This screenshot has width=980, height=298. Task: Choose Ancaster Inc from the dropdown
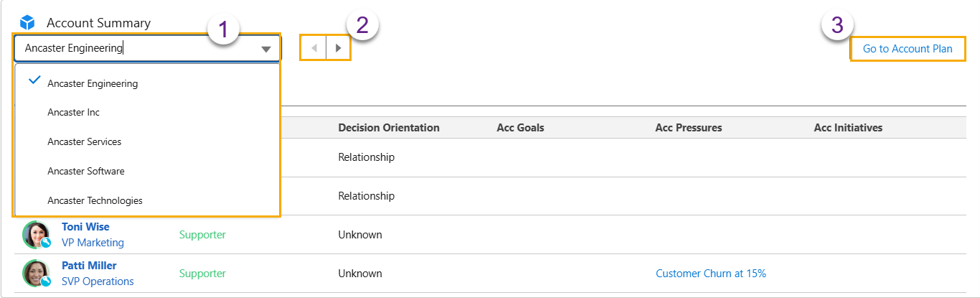pyautogui.click(x=73, y=113)
